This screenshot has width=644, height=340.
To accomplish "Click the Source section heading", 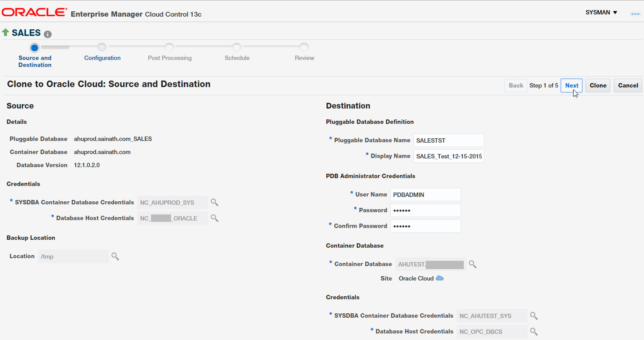I will click(20, 105).
